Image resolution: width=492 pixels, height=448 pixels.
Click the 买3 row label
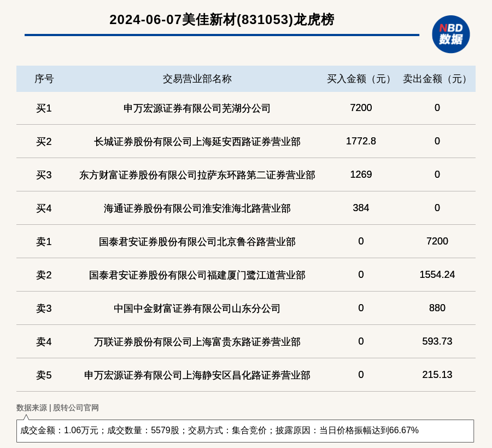44,175
